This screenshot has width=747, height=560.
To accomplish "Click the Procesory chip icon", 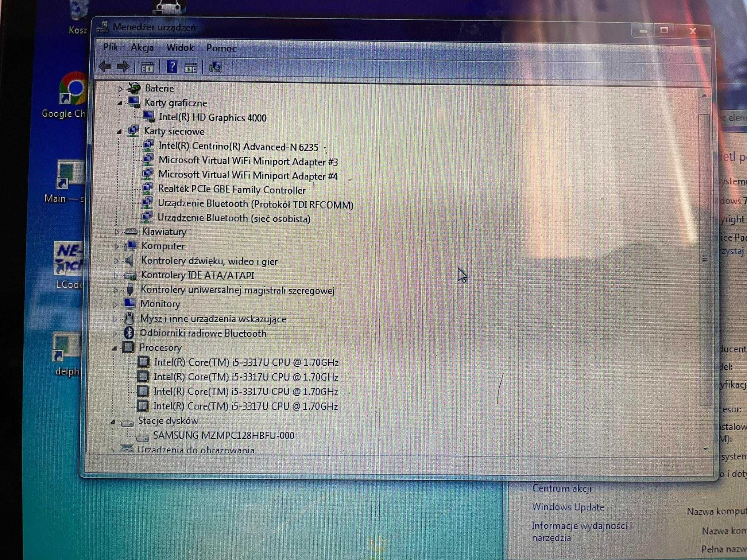I will pyautogui.click(x=128, y=347).
